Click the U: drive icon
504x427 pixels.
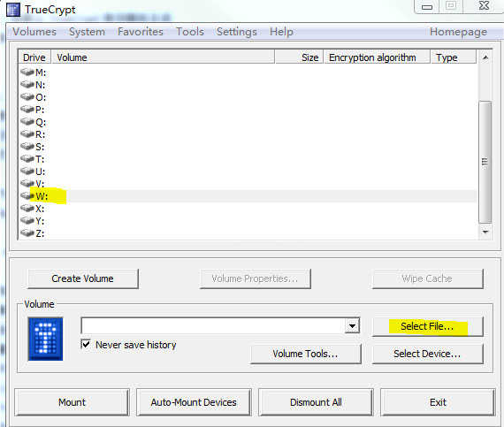pos(27,171)
